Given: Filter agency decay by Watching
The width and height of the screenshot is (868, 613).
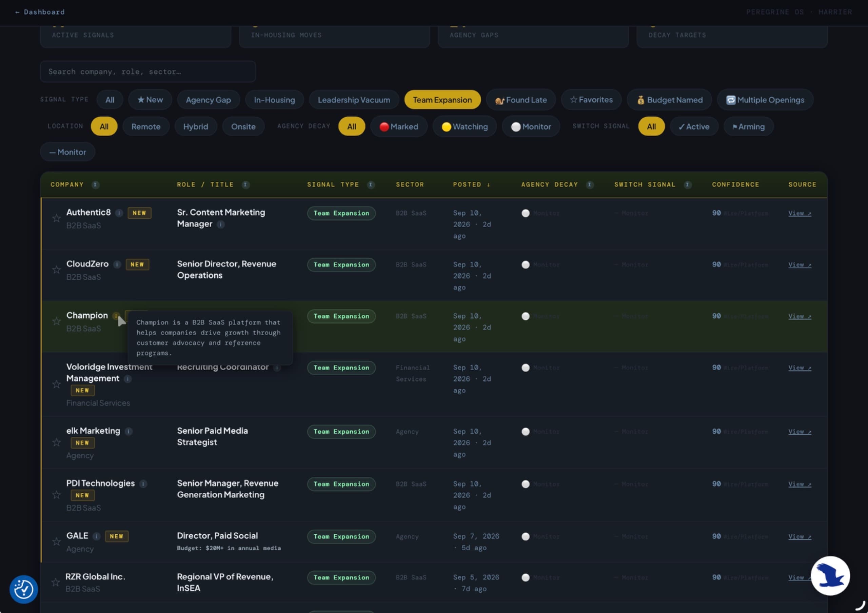Looking at the screenshot, I should (465, 126).
